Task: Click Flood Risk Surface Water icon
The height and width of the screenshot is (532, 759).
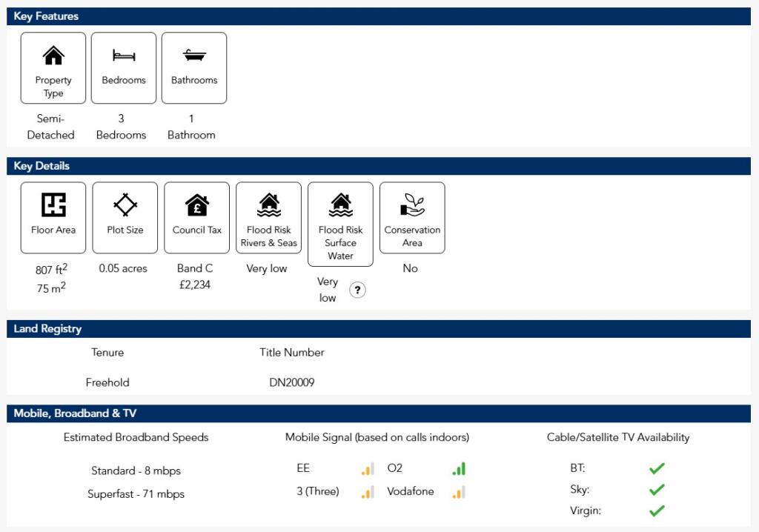Action: click(340, 205)
